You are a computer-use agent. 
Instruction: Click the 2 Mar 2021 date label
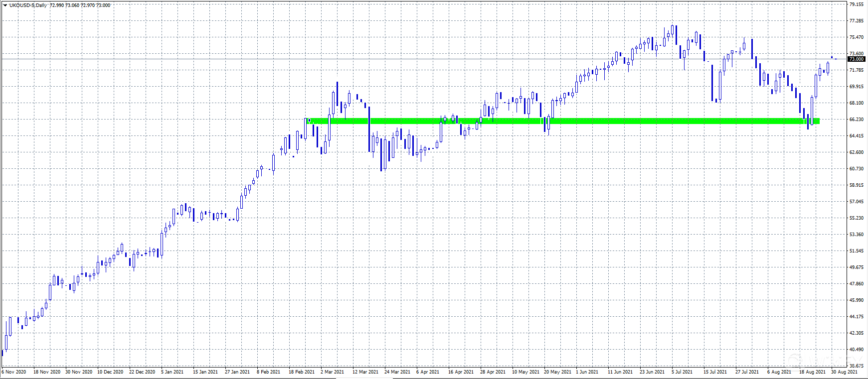point(333,372)
